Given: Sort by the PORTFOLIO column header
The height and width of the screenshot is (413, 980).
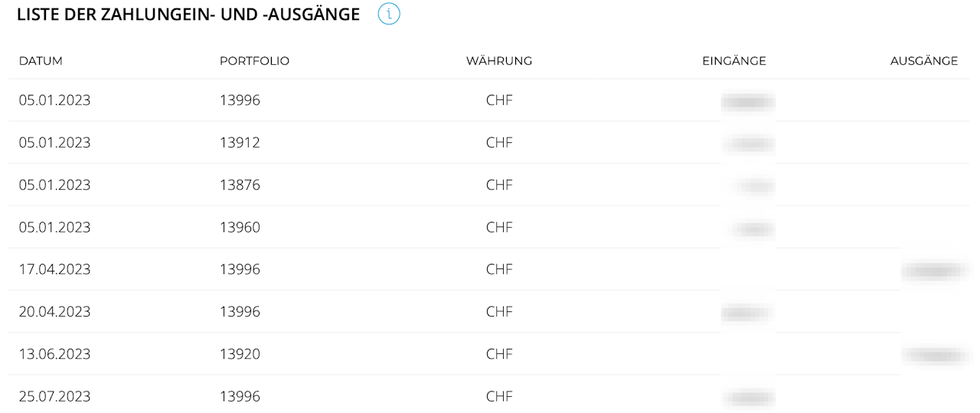Looking at the screenshot, I should (x=254, y=61).
